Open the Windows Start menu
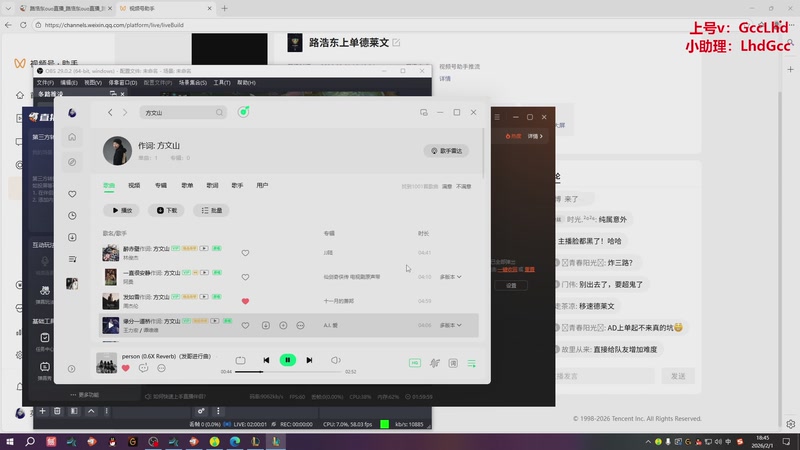 point(9,441)
